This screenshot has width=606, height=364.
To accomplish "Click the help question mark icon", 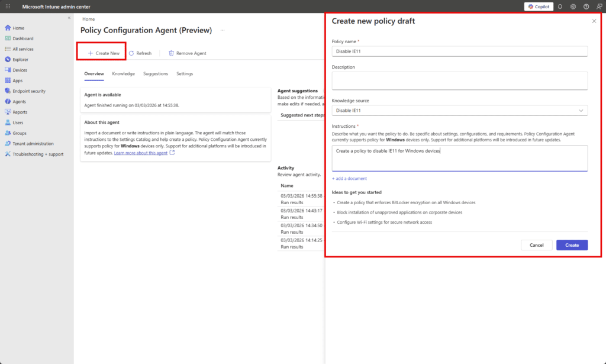I will coord(585,7).
